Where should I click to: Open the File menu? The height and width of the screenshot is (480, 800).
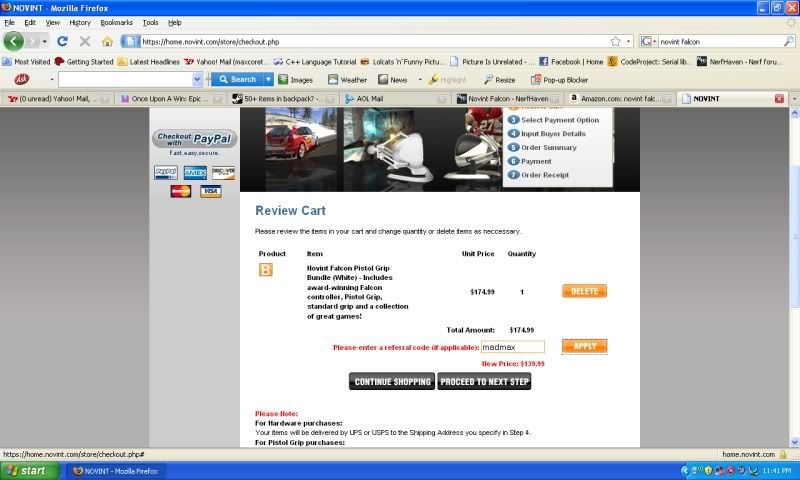coord(10,22)
